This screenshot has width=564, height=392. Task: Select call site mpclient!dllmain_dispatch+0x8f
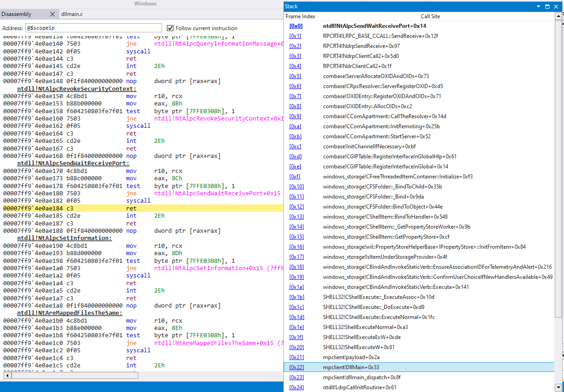(362, 377)
